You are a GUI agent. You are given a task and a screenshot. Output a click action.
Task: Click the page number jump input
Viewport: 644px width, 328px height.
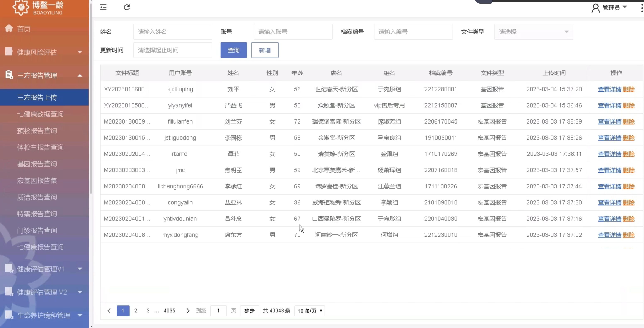(218, 311)
